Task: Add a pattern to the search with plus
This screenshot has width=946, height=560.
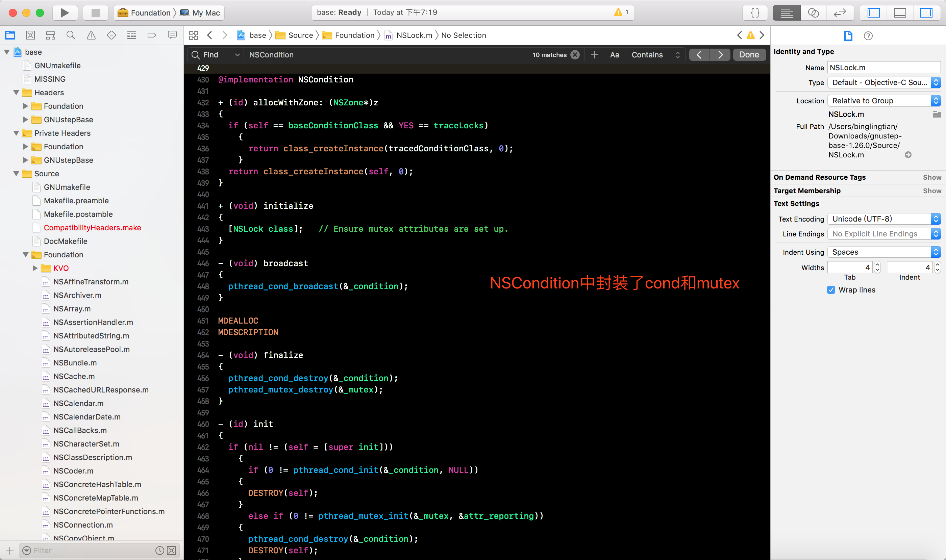Action: pos(595,55)
